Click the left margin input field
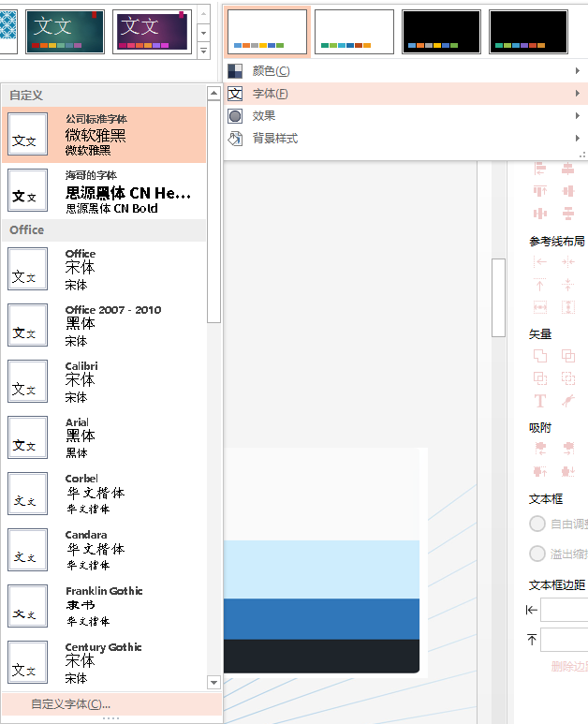Image resolution: width=588 pixels, height=724 pixels. point(565,611)
